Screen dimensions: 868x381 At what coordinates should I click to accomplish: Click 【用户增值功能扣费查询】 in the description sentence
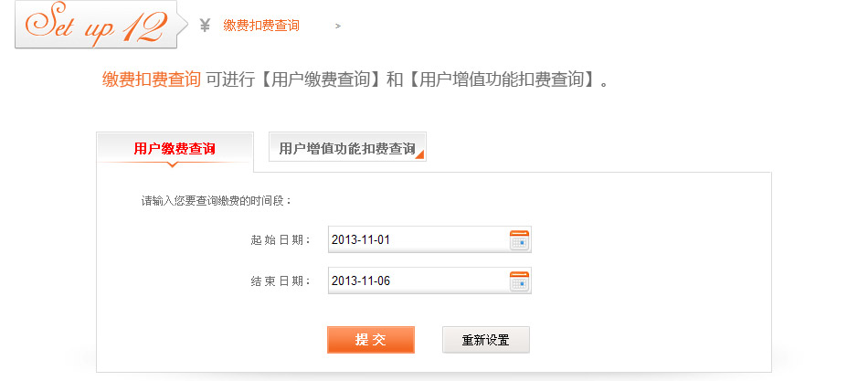(501, 79)
